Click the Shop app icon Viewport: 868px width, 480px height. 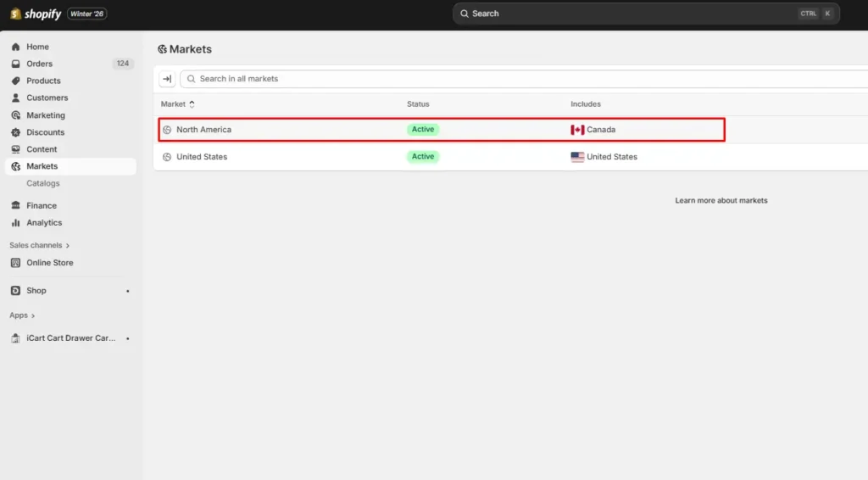tap(16, 290)
